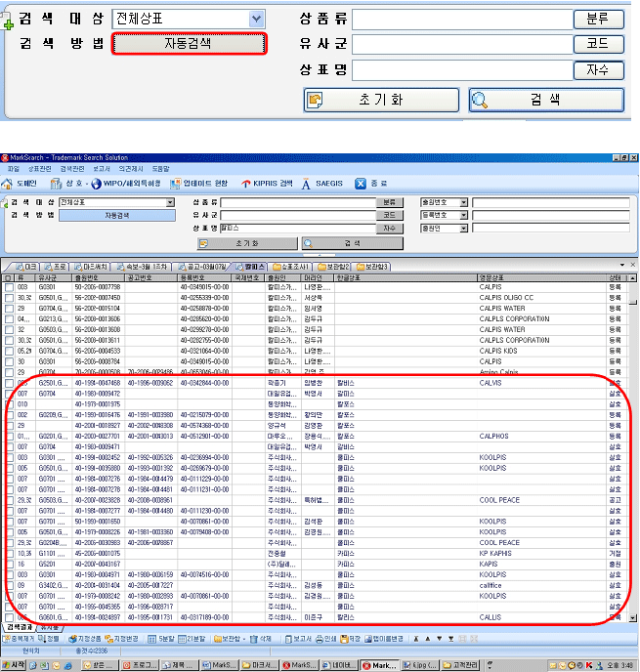Image resolution: width=640 pixels, height=672 pixels.
Task: Check the CALPIS KIDS row checkbox
Action: pos(9,351)
